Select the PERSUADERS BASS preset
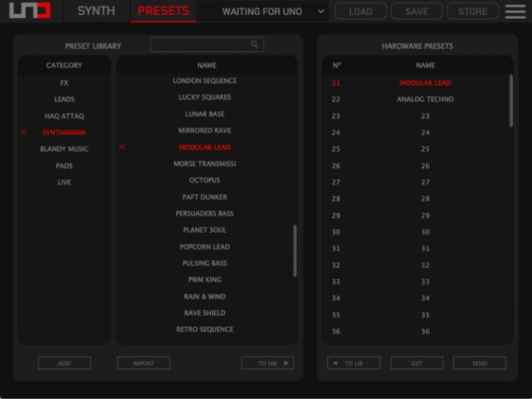The height and width of the screenshot is (399, 532). click(204, 213)
